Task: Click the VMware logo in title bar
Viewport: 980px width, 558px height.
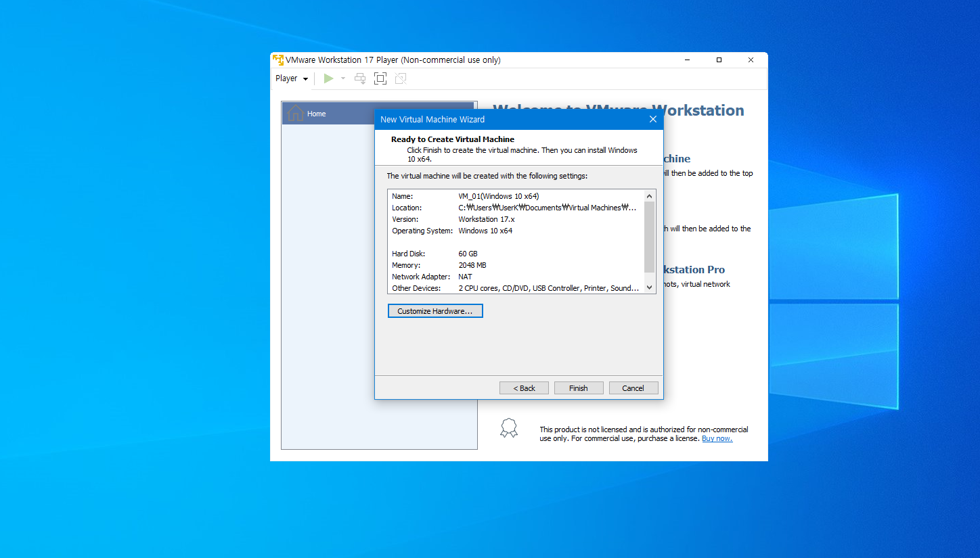Action: tap(277, 60)
